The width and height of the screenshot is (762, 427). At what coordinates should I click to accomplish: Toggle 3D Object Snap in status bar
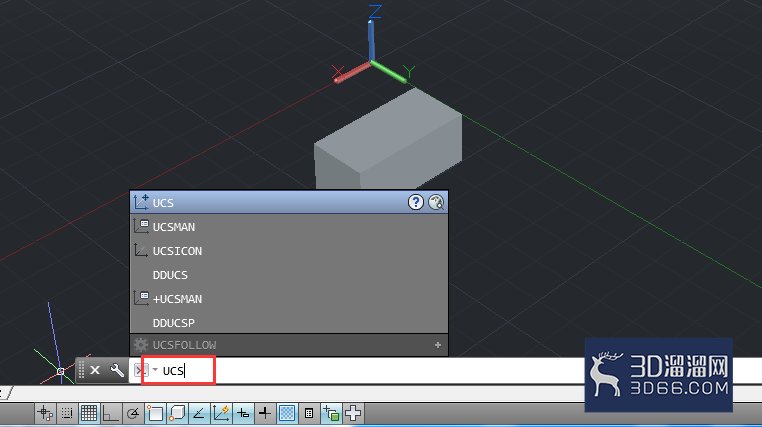point(177,413)
